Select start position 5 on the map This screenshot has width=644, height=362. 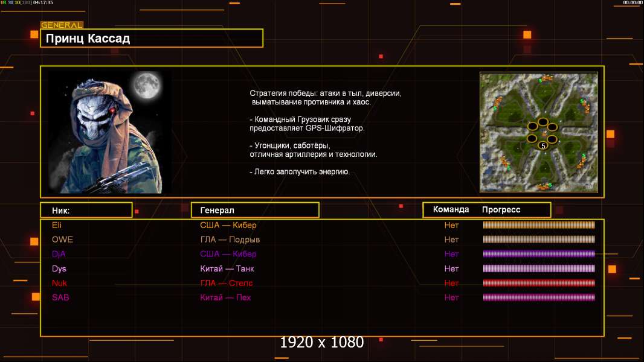pos(543,146)
